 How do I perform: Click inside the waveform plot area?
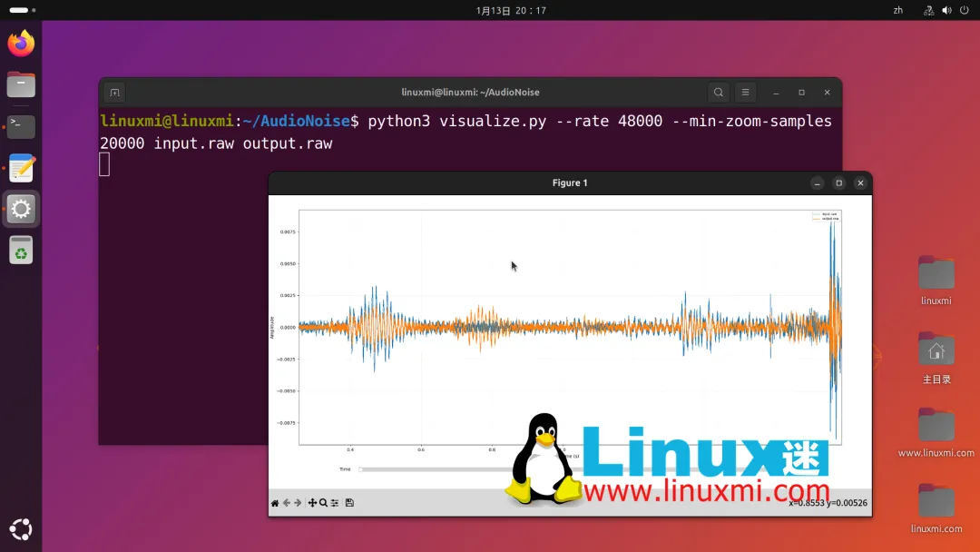tap(570, 328)
